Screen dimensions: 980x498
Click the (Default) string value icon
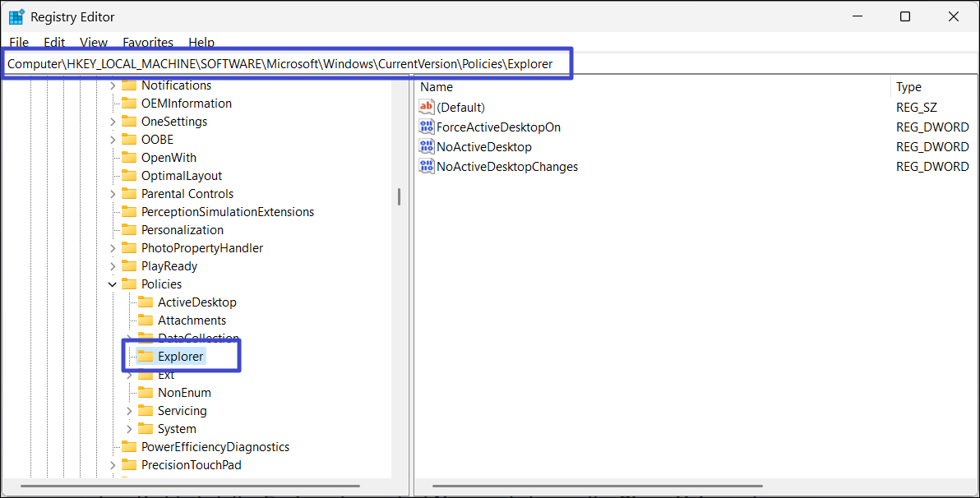pyautogui.click(x=426, y=107)
